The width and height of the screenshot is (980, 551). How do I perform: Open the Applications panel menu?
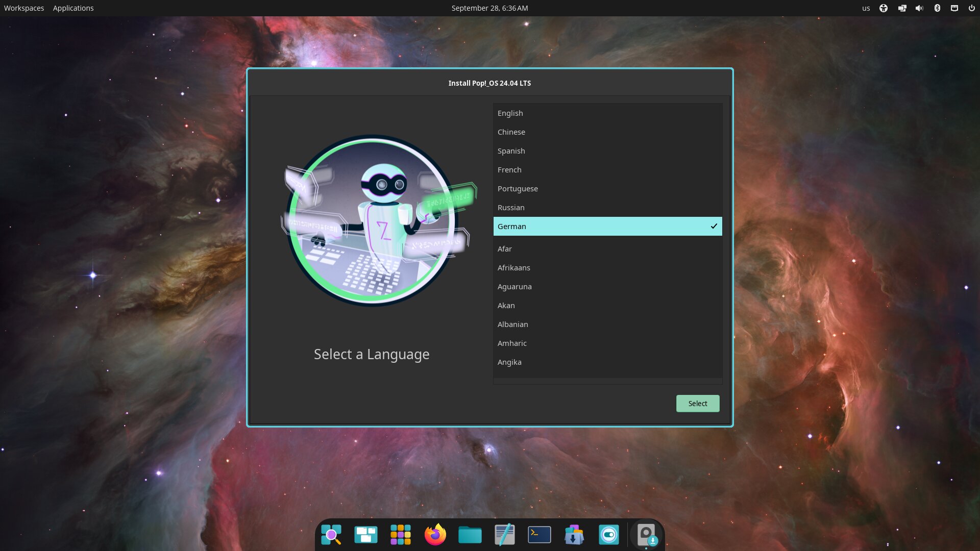(x=73, y=8)
